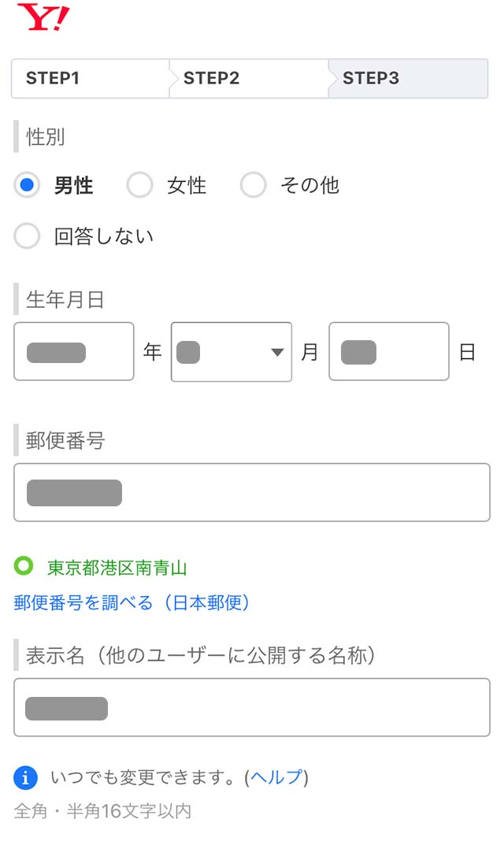Select the 男性 radio button

point(28,186)
